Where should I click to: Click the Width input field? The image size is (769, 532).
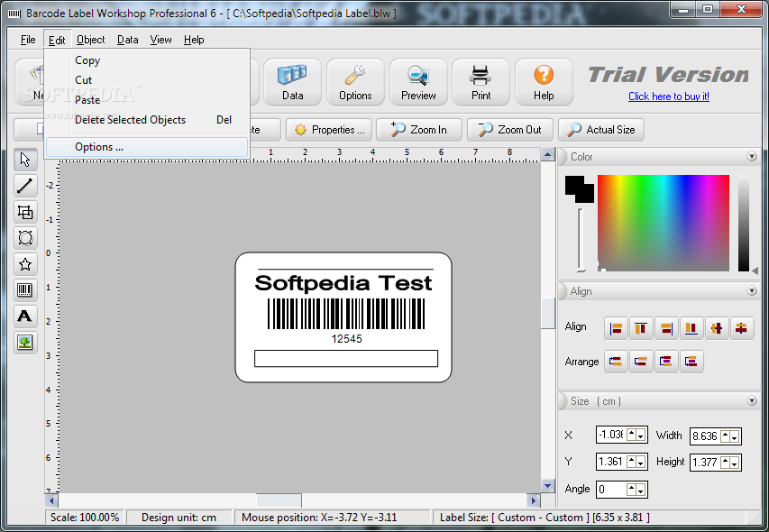tap(705, 436)
